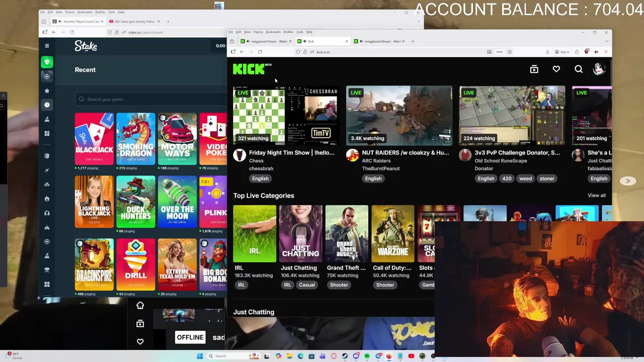
Task: Reload the kick.com page
Action: tap(260, 52)
